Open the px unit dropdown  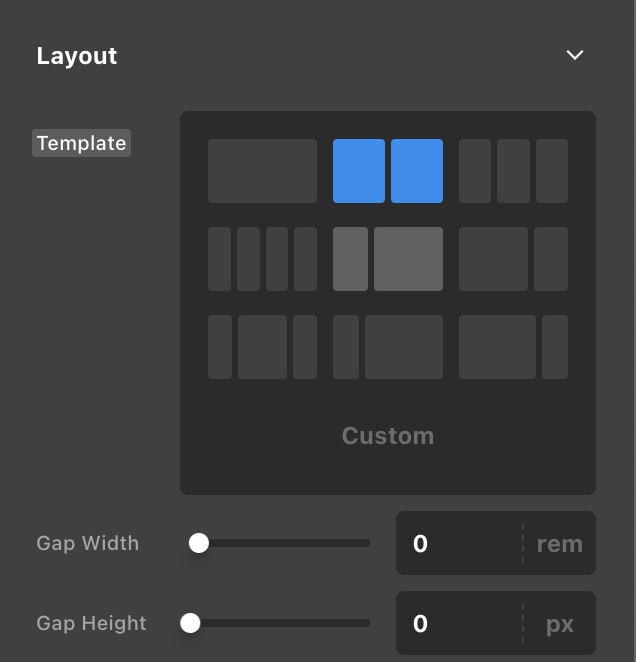tap(559, 624)
